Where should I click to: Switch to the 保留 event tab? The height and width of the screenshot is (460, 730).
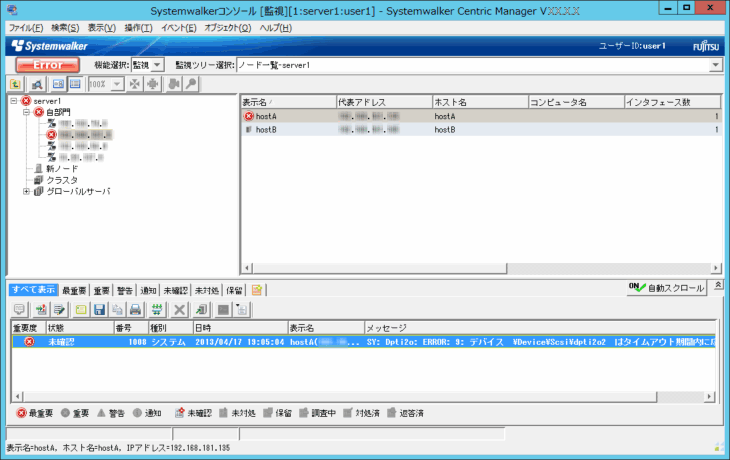[x=234, y=291]
